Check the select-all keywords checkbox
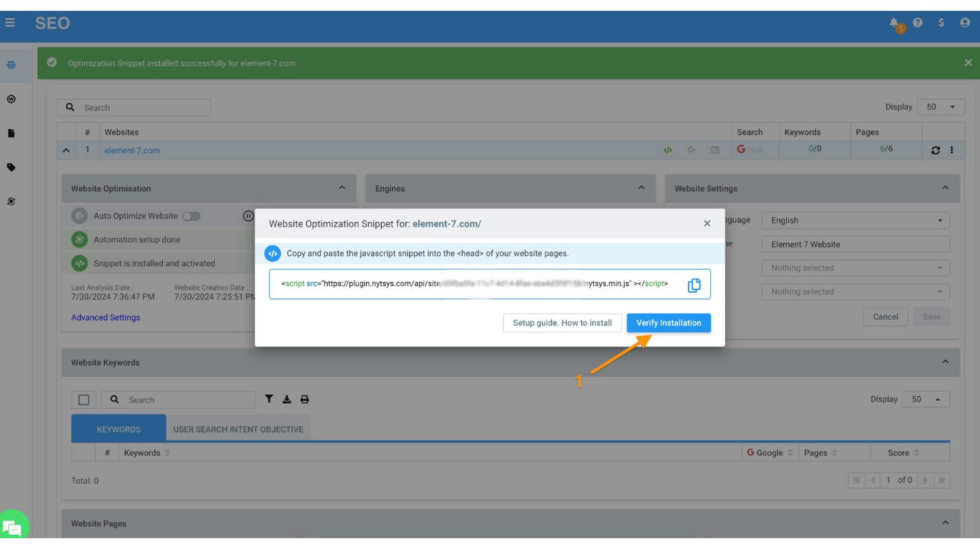Viewport: 980px width, 549px height. [83, 400]
